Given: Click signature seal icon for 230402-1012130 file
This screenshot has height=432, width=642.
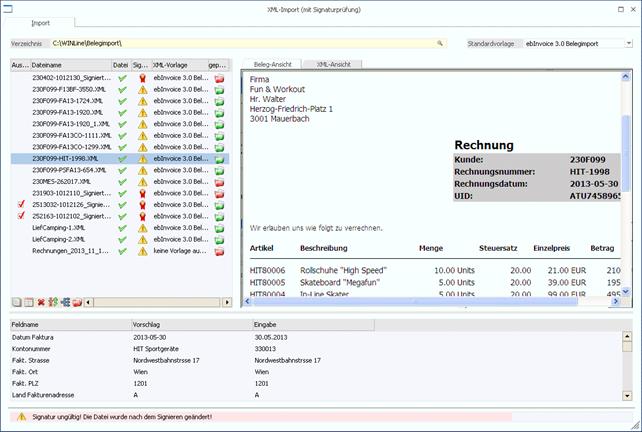Looking at the screenshot, I should [141, 77].
